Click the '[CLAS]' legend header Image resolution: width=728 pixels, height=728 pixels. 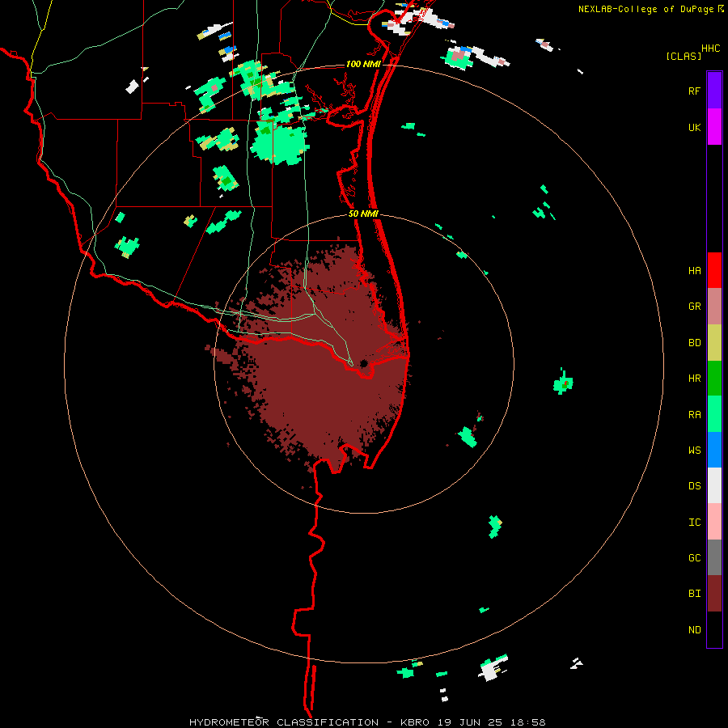[684, 56]
